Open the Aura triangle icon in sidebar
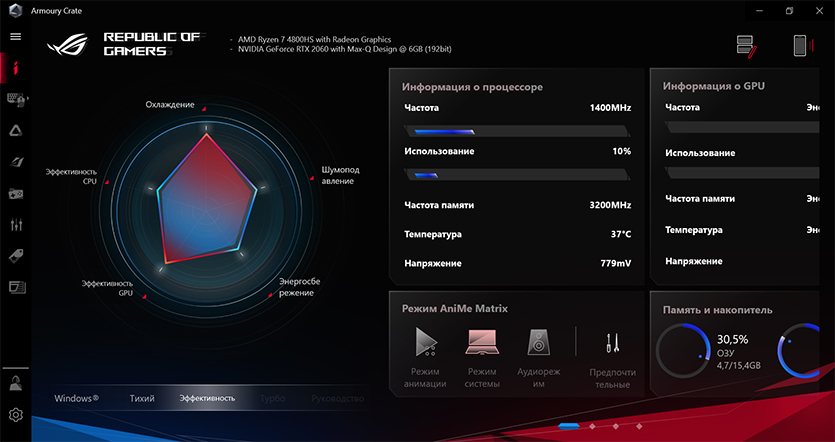835x442 pixels. (16, 130)
